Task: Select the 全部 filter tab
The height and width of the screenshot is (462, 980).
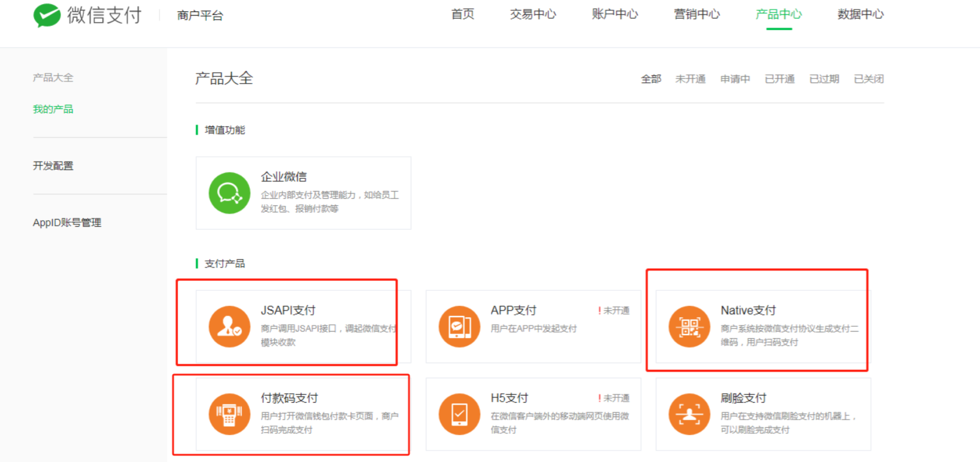Action: click(651, 79)
